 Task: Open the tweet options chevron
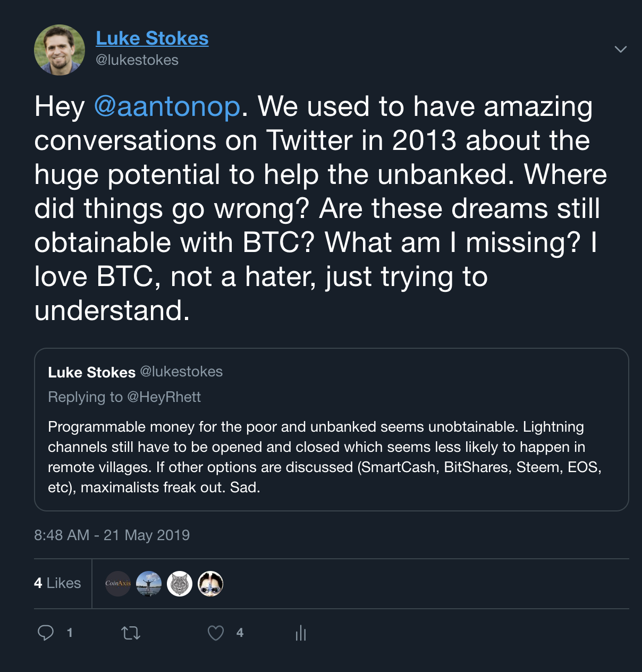tap(620, 49)
